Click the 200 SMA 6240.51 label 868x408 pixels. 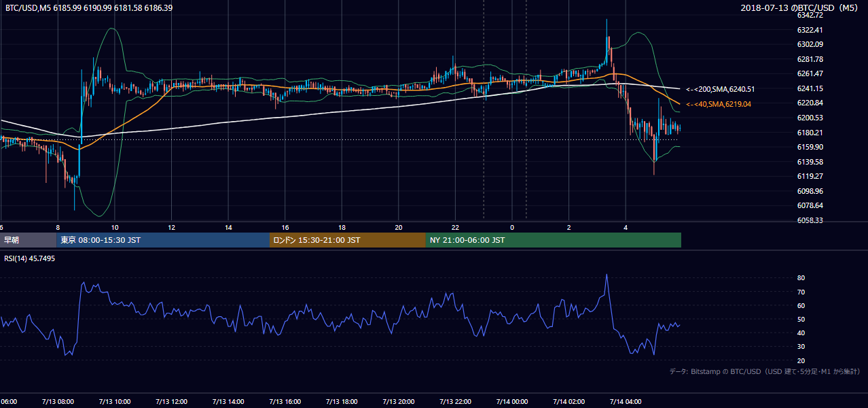(x=720, y=89)
